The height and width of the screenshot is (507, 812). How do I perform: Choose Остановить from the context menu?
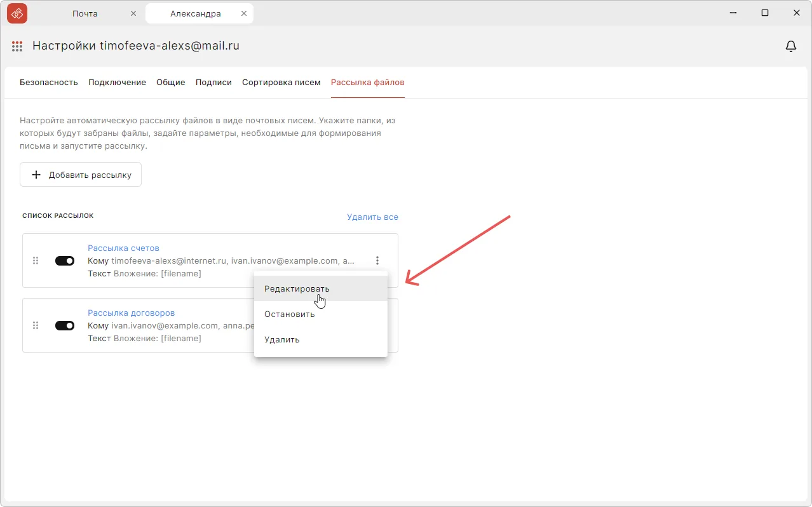click(x=289, y=314)
